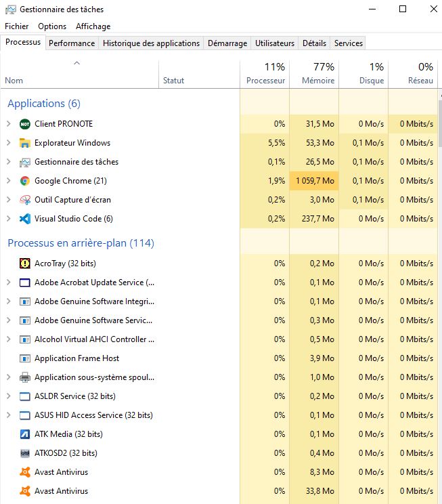The image size is (442, 504).
Task: Click the AcroTray process icon
Action: pyautogui.click(x=25, y=264)
